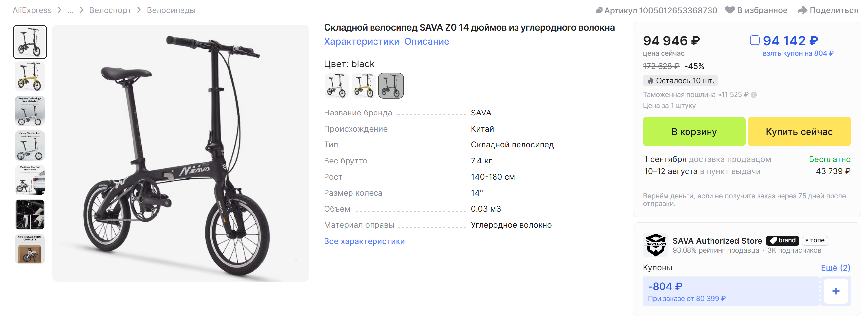View the yellow bike thumbnail image
The height and width of the screenshot is (326, 868).
(x=30, y=77)
